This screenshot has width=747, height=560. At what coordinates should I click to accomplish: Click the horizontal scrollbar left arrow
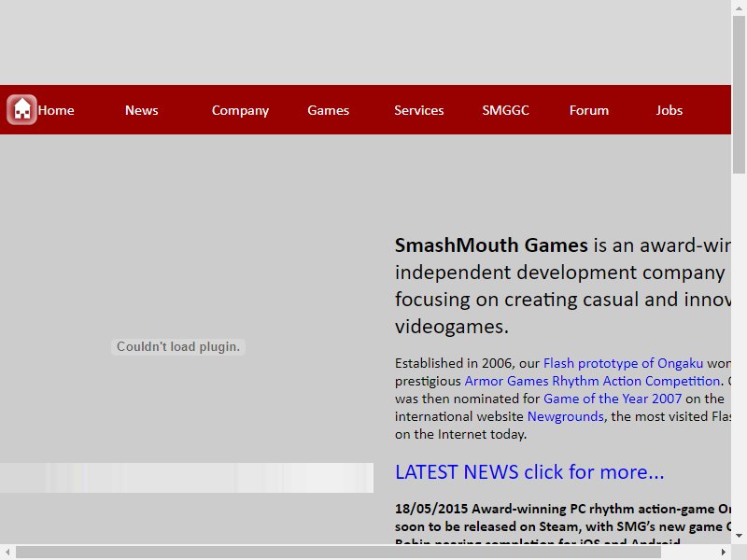7,553
